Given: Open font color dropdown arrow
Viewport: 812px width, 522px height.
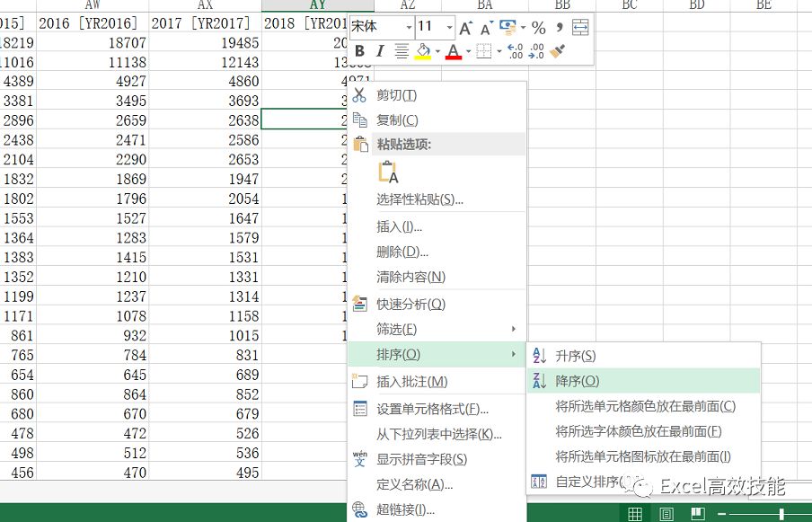Looking at the screenshot, I should tap(468, 51).
